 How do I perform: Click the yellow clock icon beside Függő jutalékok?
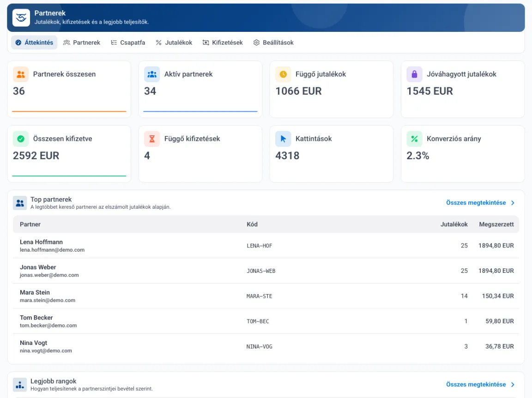[283, 74]
